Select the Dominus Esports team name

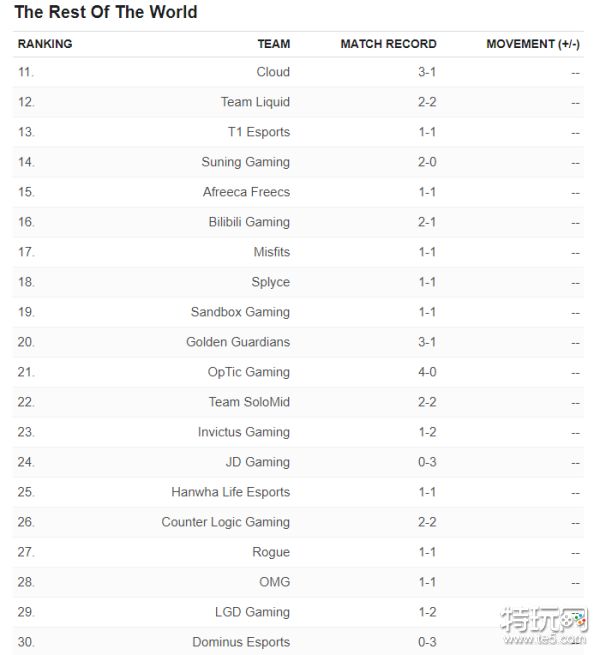241,642
